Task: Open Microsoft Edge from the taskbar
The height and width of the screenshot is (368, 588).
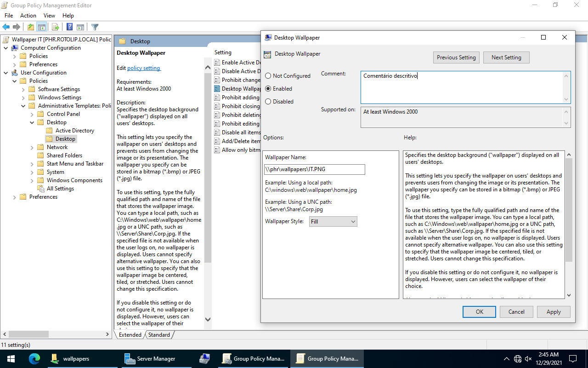Action: coord(34,359)
